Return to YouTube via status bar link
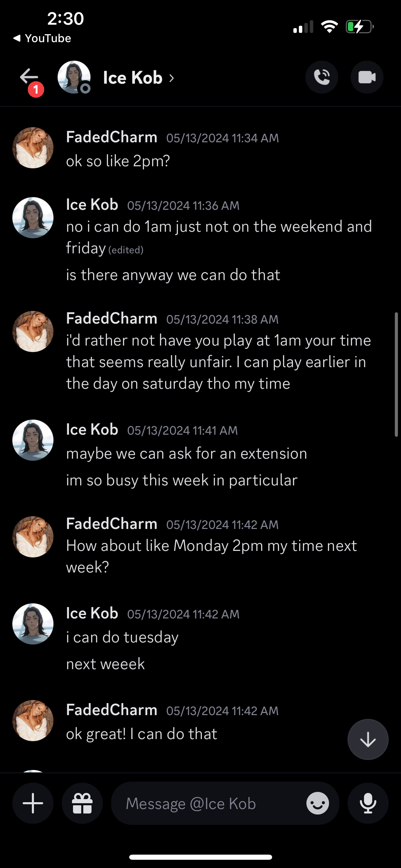 [x=42, y=38]
